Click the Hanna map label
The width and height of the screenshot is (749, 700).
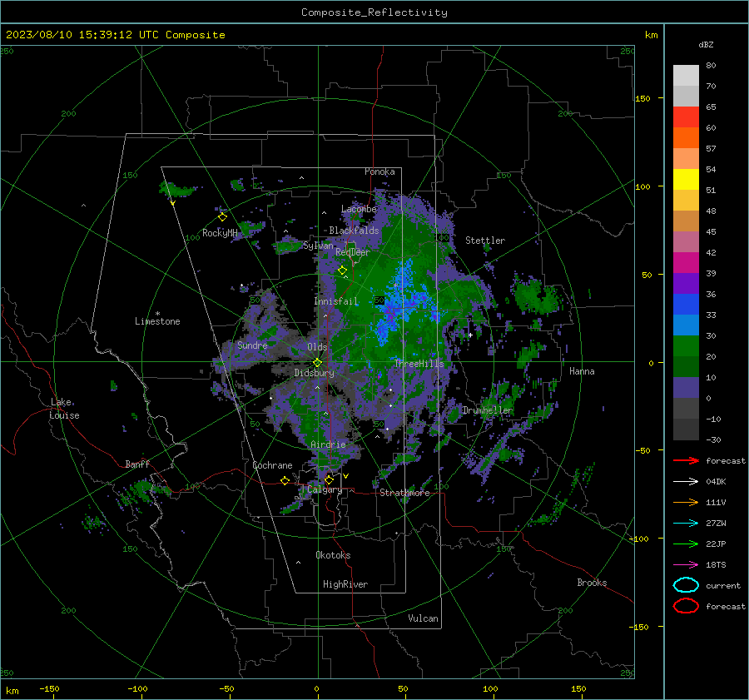pyautogui.click(x=582, y=371)
